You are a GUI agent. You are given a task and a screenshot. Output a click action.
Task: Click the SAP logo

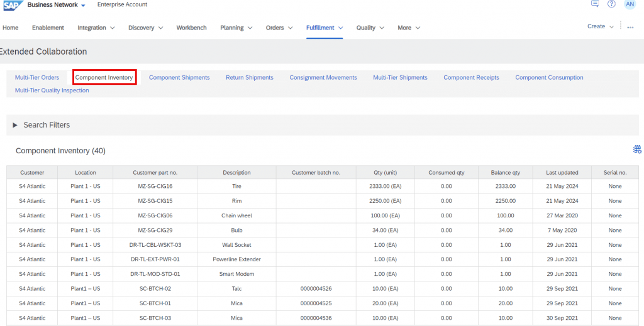point(13,5)
